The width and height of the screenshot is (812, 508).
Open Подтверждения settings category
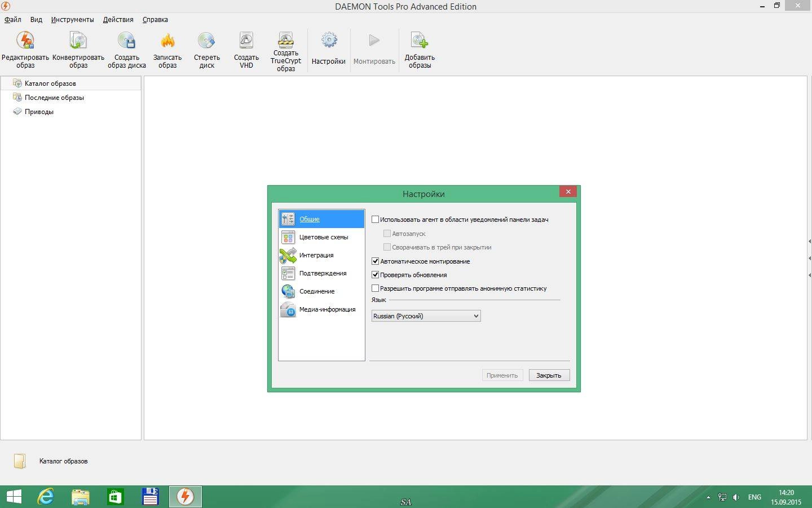(x=321, y=273)
